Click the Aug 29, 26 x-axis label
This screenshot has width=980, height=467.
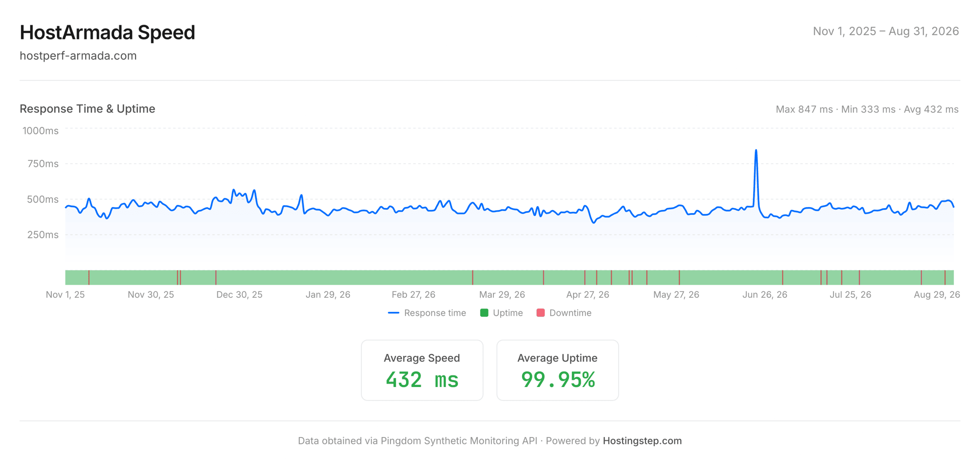(x=937, y=294)
